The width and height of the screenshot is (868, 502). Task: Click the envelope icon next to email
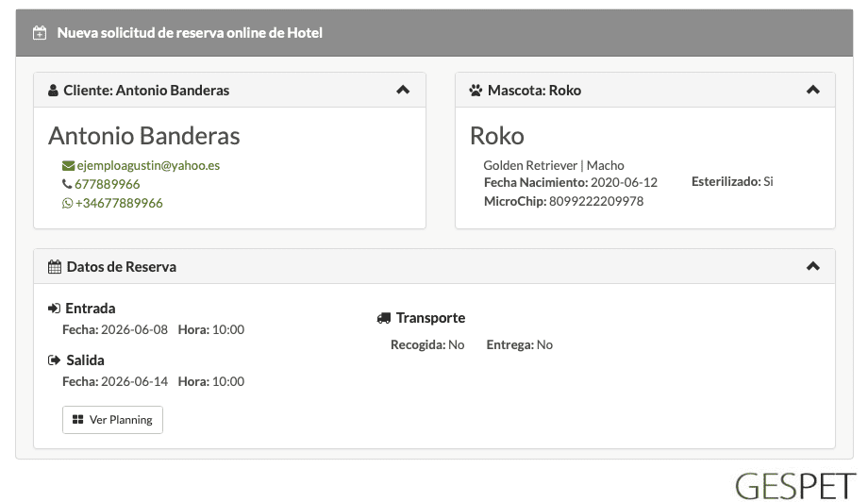(68, 165)
